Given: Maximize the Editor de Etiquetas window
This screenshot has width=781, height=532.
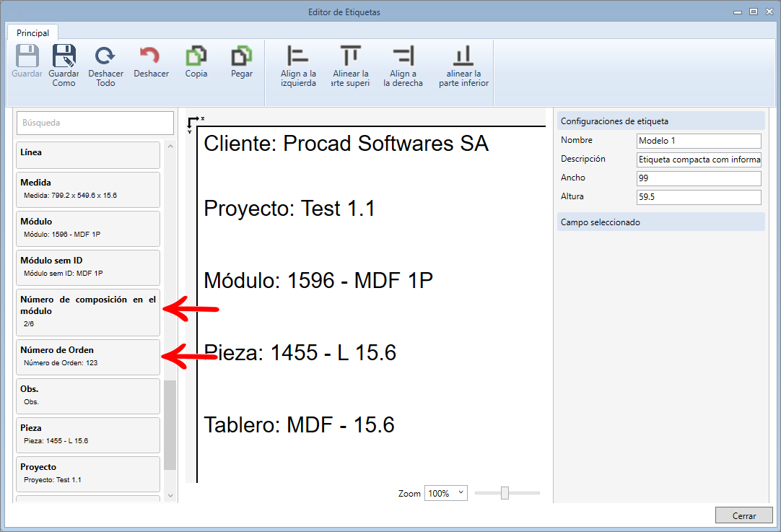Looking at the screenshot, I should (x=754, y=12).
